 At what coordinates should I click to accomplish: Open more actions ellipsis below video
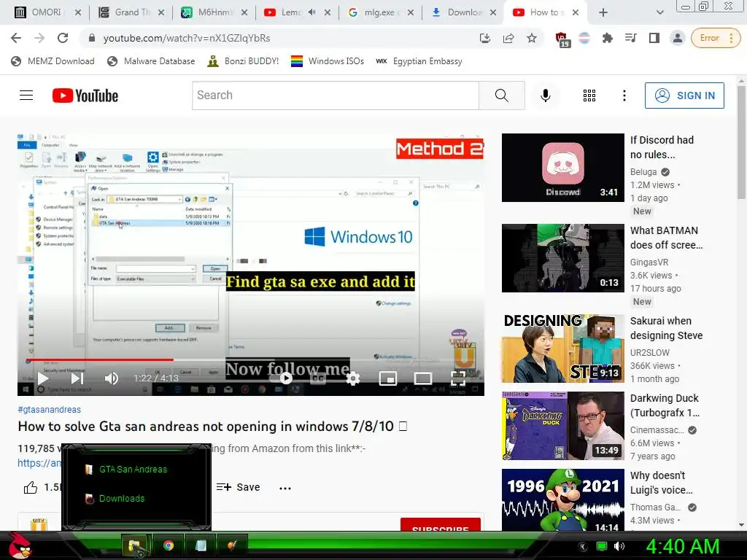285,488
